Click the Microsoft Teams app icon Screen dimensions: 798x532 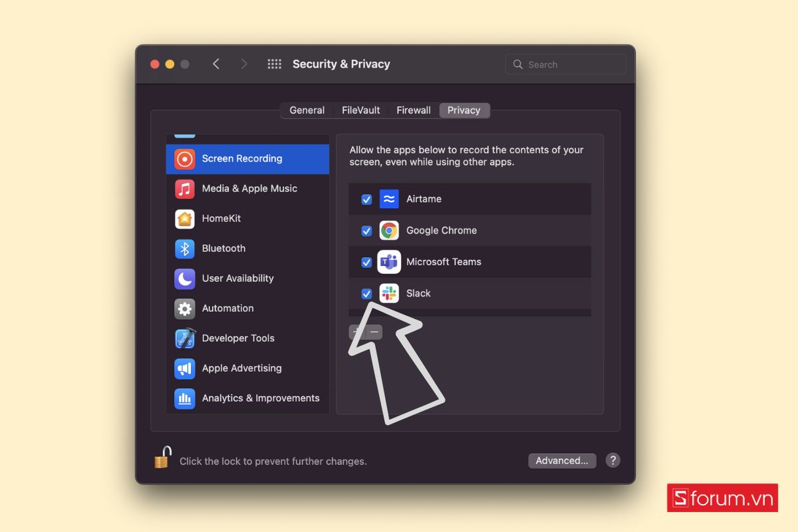pyautogui.click(x=389, y=262)
